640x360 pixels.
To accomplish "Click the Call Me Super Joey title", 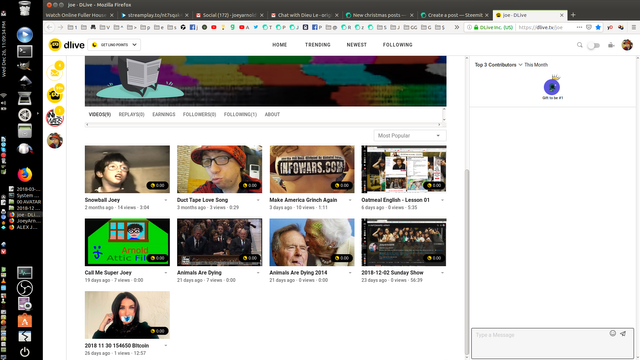I will (x=108, y=273).
